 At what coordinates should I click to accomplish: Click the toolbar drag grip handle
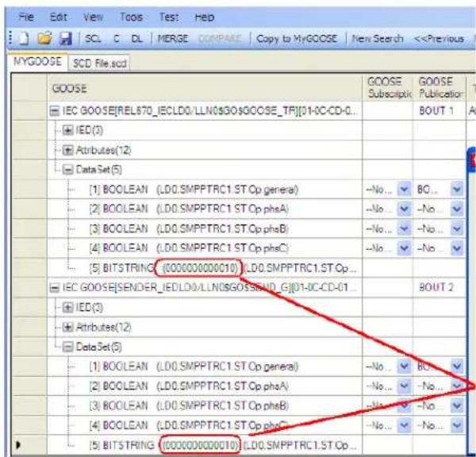coord(11,39)
